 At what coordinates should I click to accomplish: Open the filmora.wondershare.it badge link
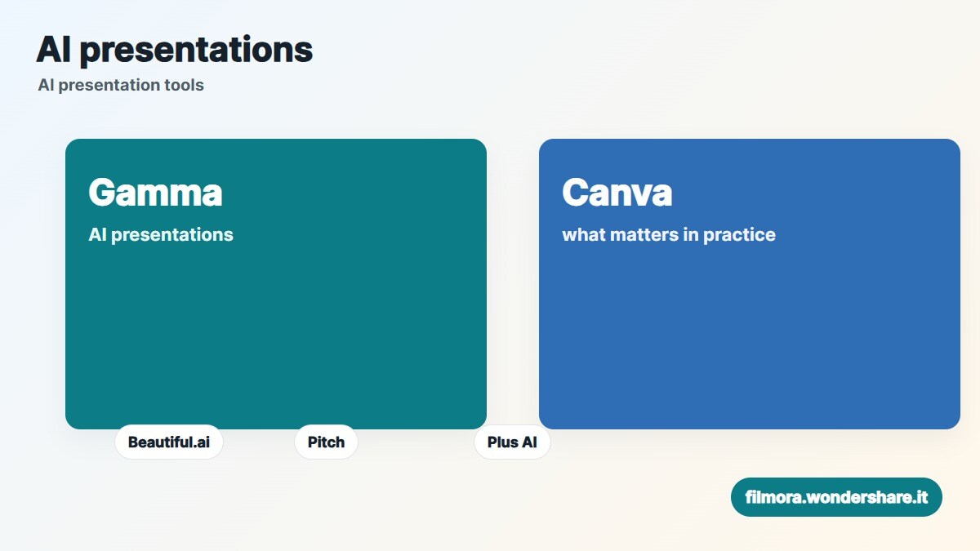[836, 497]
